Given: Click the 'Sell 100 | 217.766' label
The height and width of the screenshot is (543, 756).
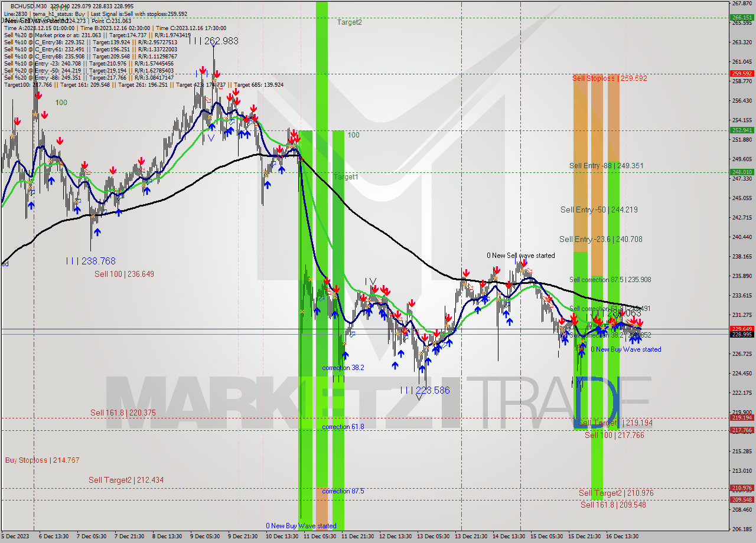Looking at the screenshot, I should pos(614,435).
